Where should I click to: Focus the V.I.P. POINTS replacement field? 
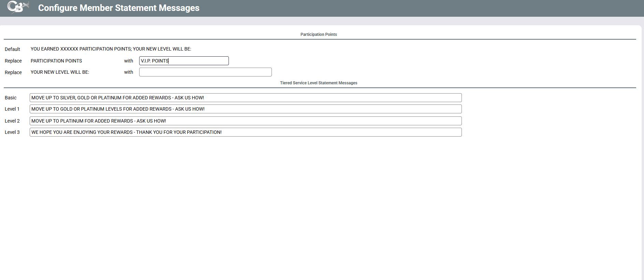click(x=184, y=61)
